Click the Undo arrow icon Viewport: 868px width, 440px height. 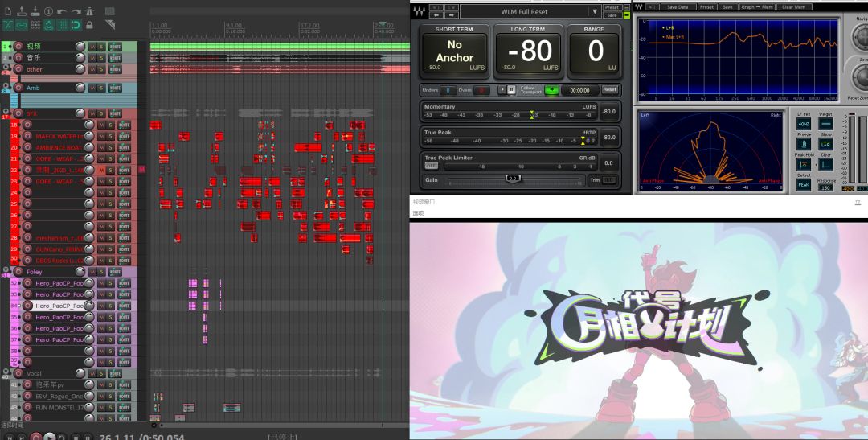62,11
